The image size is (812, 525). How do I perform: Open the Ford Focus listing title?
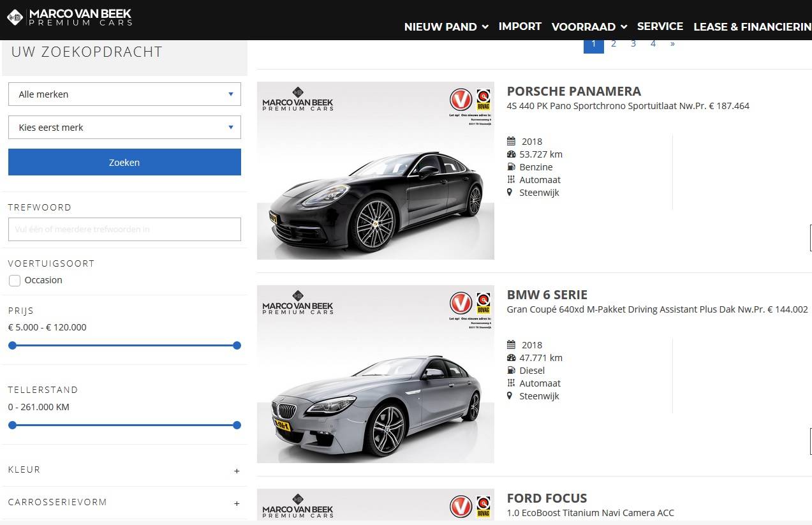point(547,498)
